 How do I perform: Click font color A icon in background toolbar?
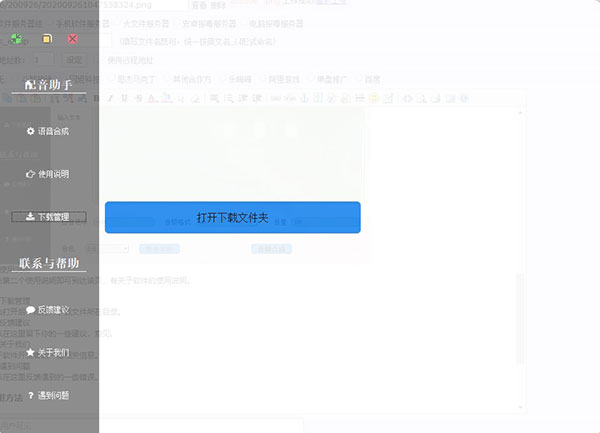pyautogui.click(x=152, y=98)
